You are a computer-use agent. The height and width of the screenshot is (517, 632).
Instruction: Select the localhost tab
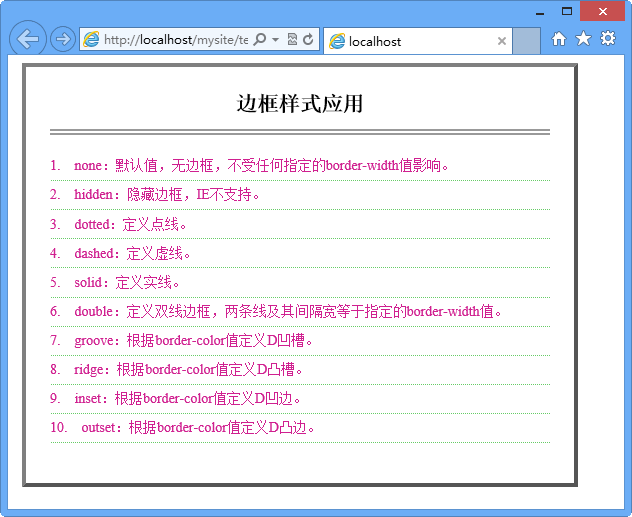click(410, 41)
